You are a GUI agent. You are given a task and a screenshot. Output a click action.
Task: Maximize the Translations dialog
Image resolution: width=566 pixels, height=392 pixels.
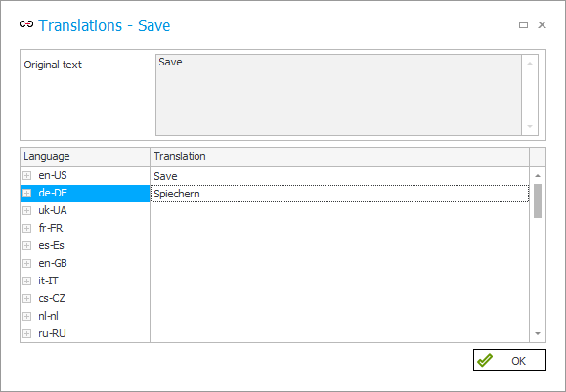[x=523, y=24]
